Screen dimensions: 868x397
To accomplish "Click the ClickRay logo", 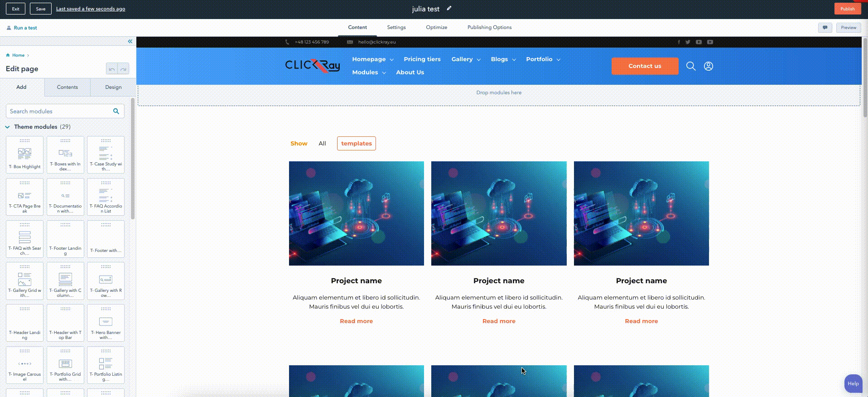I will pos(313,66).
